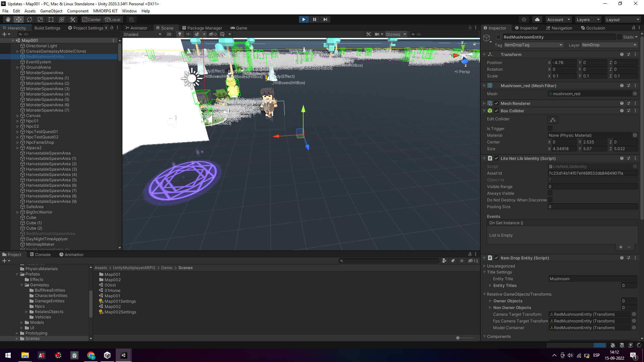Toggle Lite Net Lib Identity enabled checkbox
The height and width of the screenshot is (362, 644).
tap(496, 158)
